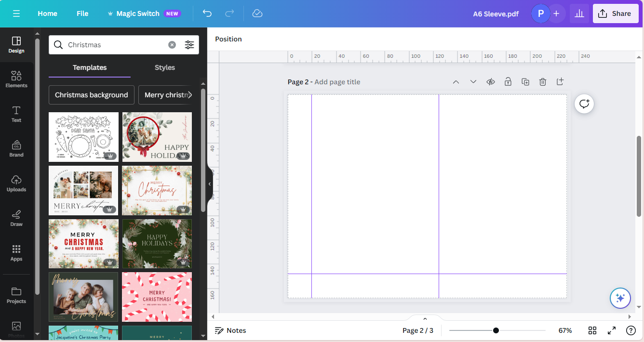This screenshot has height=342, width=644.
Task: Open the Position options
Action: (x=228, y=39)
